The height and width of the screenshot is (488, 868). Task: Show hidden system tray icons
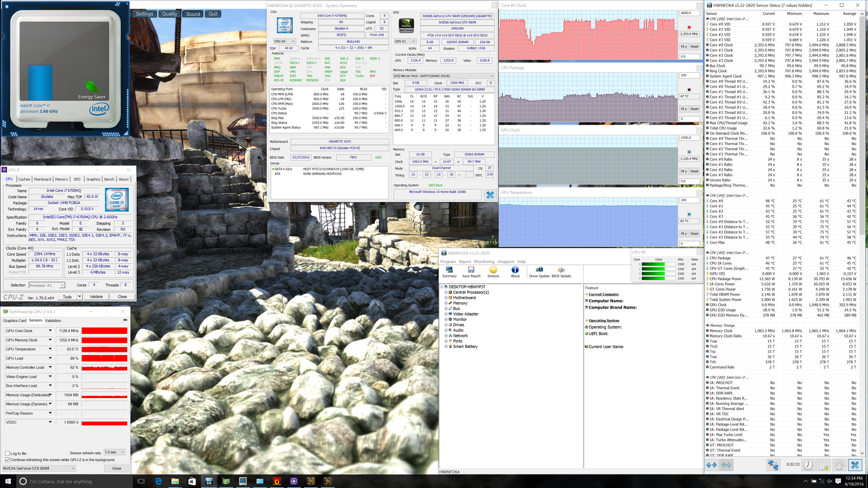pyautogui.click(x=805, y=481)
